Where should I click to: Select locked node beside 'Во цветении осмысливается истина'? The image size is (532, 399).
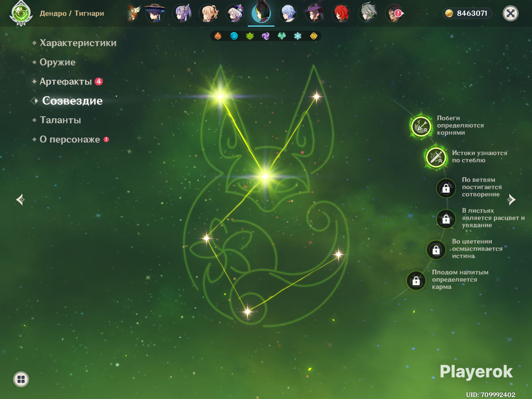tap(436, 250)
